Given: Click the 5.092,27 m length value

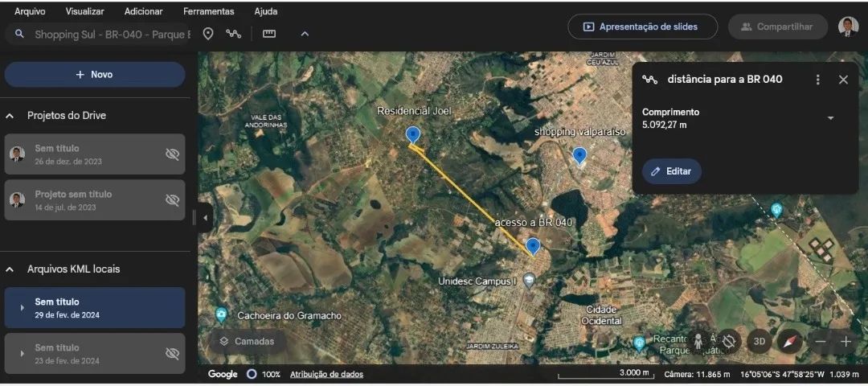Looking at the screenshot, I should (665, 125).
